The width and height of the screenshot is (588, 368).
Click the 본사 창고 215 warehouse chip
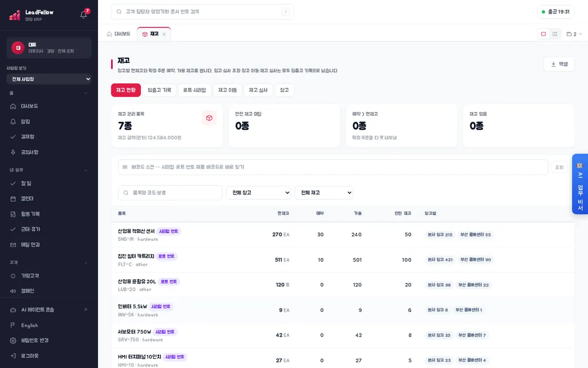pos(440,235)
